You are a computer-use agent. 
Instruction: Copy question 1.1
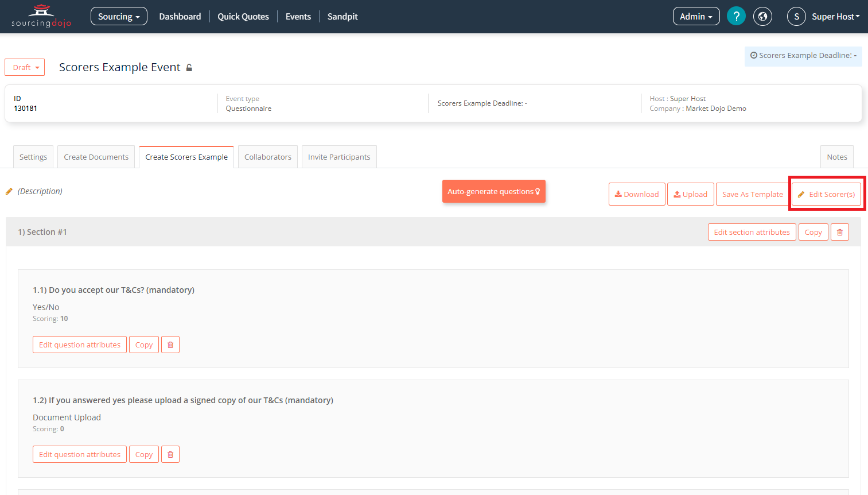tap(144, 345)
